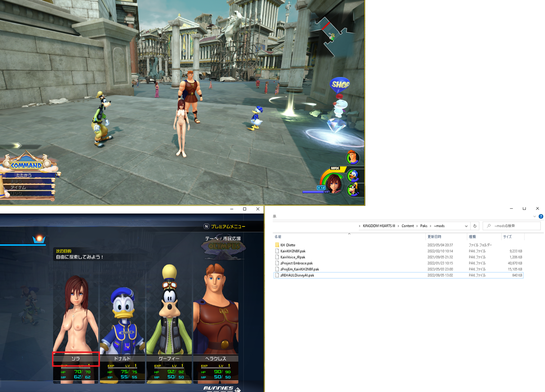Viewport: 545px width, 392px height.
Task: Select the KH Olette folder name
Action: (288, 245)
